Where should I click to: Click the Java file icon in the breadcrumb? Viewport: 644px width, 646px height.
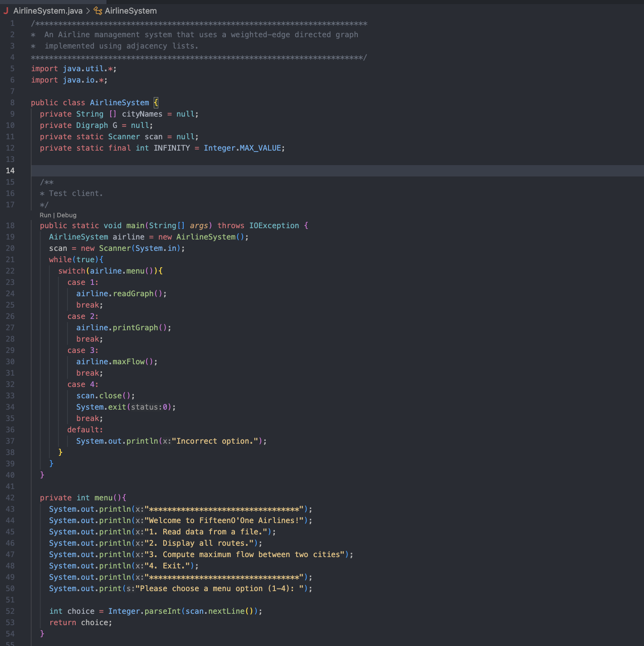pos(6,10)
